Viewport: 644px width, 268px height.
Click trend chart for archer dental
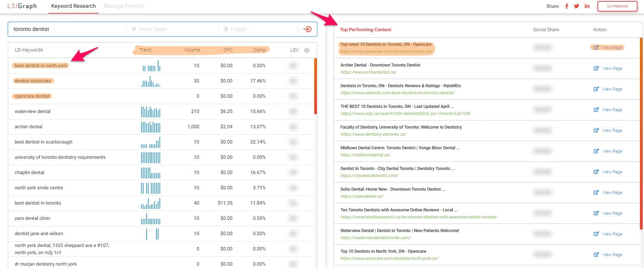pyautogui.click(x=151, y=127)
